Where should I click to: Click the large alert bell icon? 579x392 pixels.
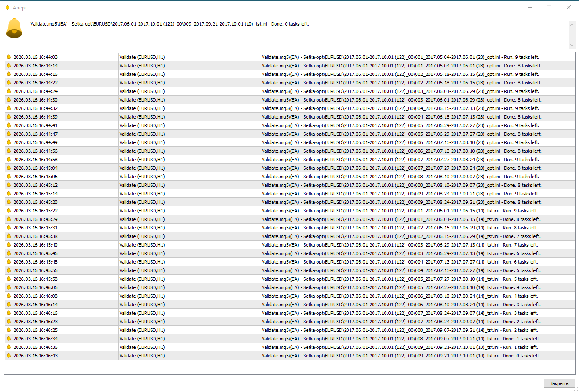point(14,28)
